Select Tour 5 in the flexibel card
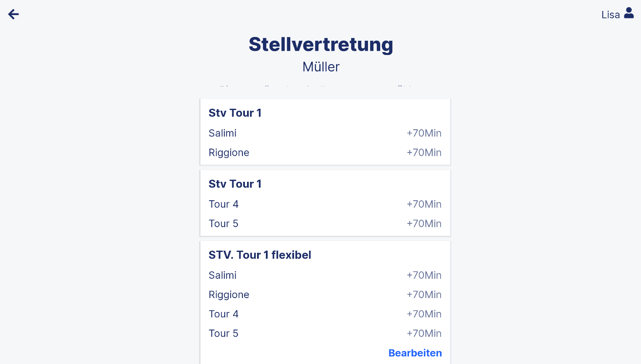This screenshot has width=641, height=364. (x=223, y=333)
